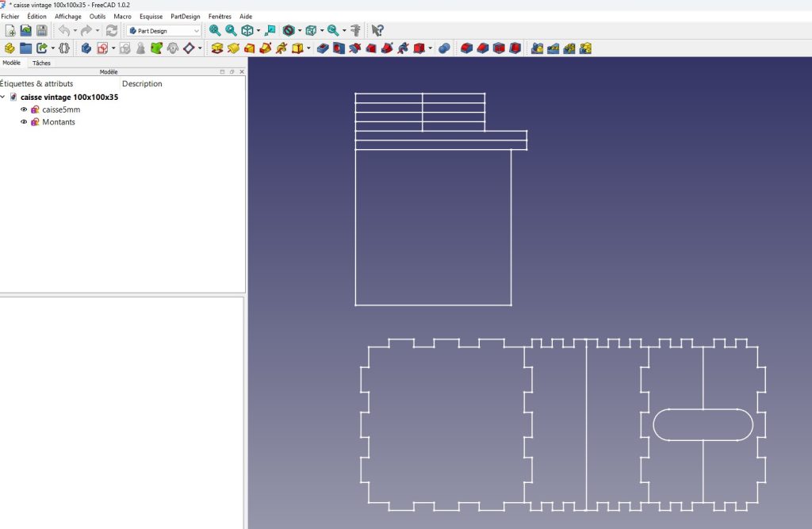The image size is (812, 529).
Task: Open the What's This help tool
Action: tap(377, 31)
